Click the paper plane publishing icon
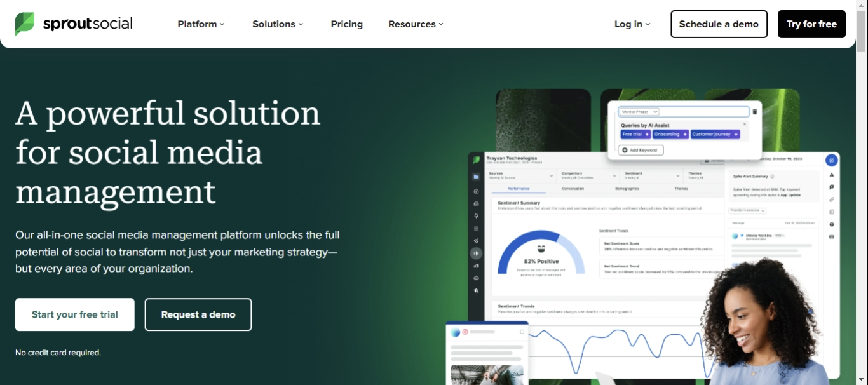The image size is (868, 385). tap(476, 241)
